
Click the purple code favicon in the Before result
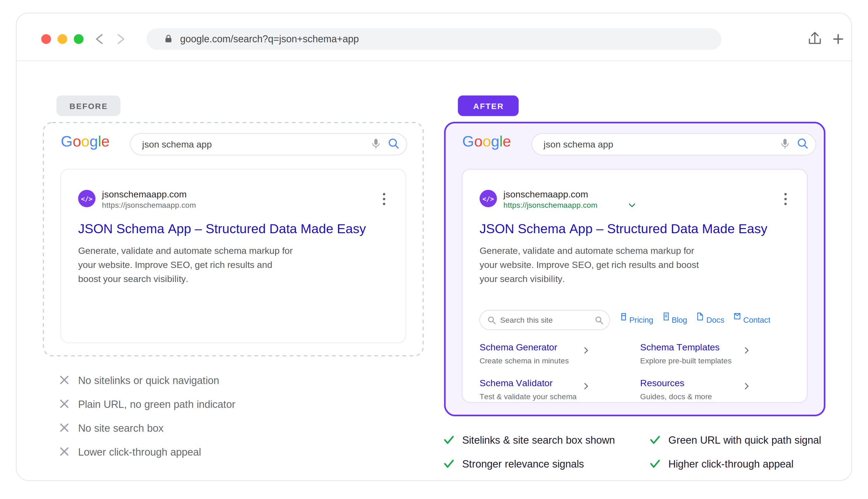click(x=87, y=199)
